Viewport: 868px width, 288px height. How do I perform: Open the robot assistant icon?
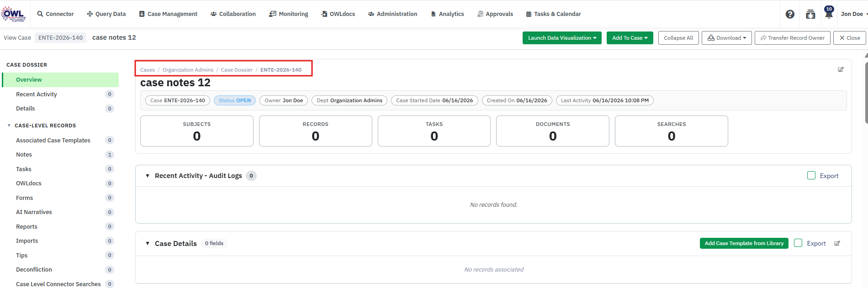pos(810,14)
